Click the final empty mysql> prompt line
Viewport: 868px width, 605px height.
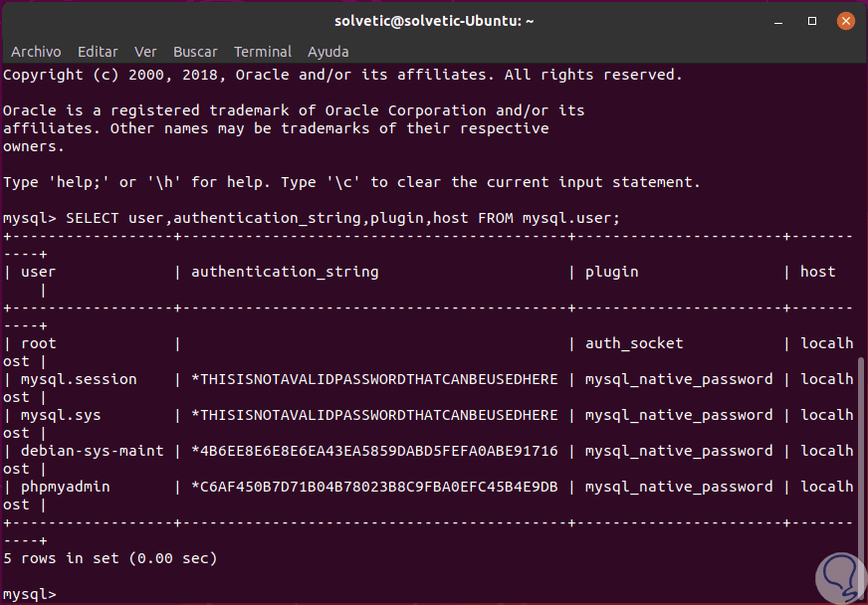pos(30,594)
